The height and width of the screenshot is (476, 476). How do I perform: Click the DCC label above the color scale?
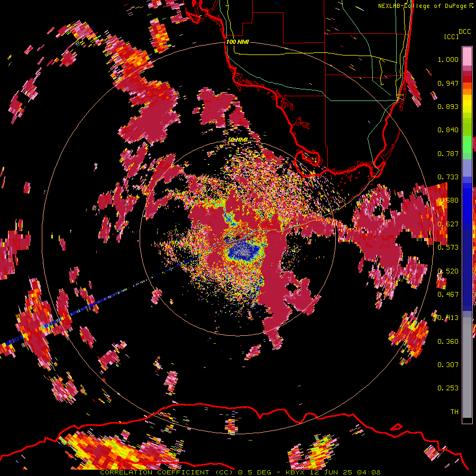pos(464,32)
